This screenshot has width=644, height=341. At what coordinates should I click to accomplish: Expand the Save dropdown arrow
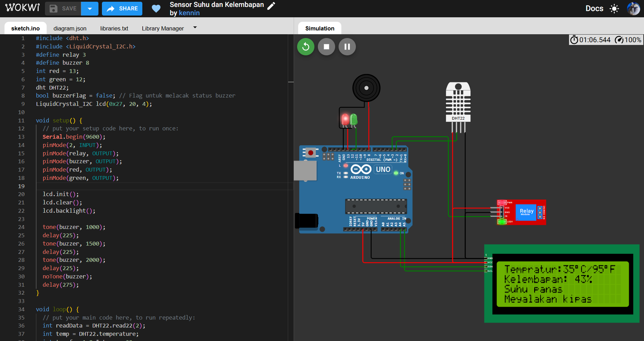point(90,9)
